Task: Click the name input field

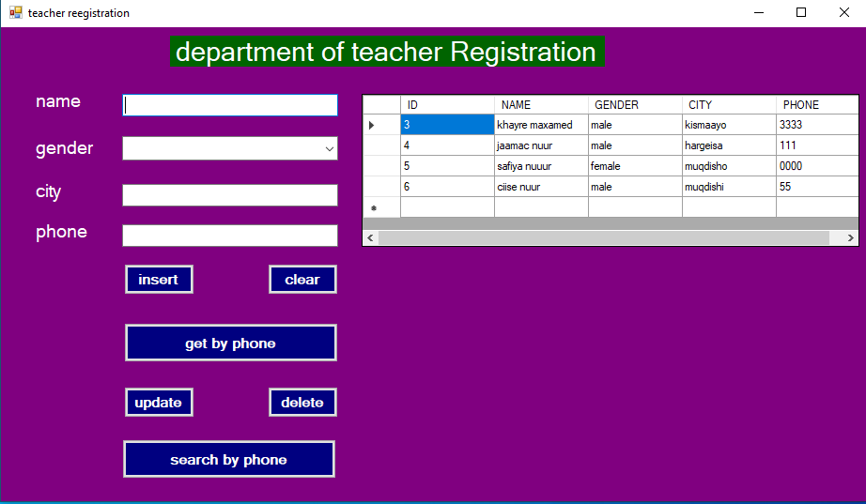Action: [x=230, y=105]
